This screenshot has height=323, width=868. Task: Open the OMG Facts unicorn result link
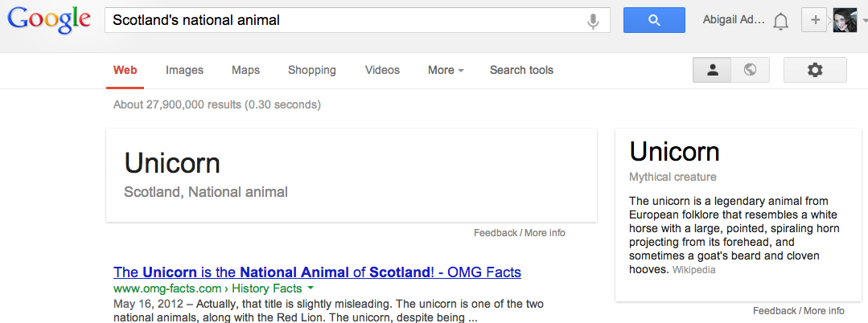pyautogui.click(x=317, y=272)
